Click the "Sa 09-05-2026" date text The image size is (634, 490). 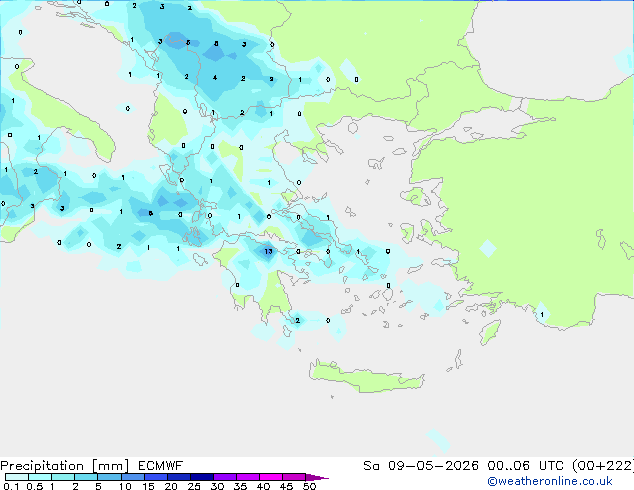[x=421, y=466]
